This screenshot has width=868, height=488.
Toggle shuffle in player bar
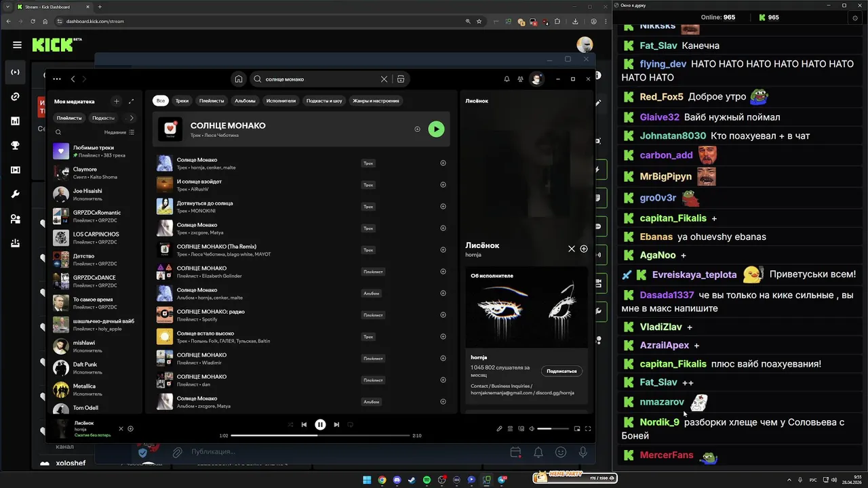pos(290,425)
